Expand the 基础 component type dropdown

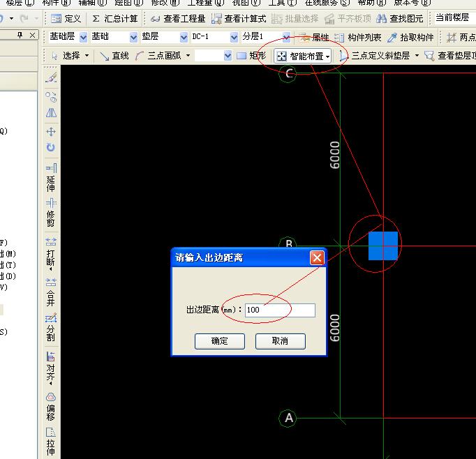[133, 38]
